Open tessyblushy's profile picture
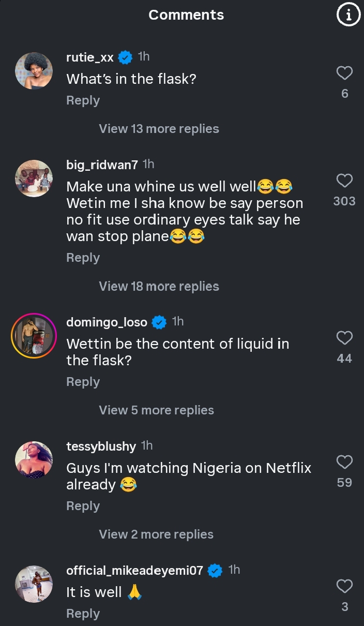364x626 pixels. click(x=34, y=460)
